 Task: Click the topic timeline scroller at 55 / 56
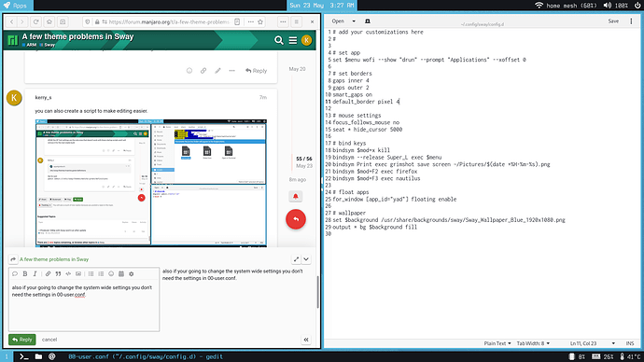coord(304,159)
